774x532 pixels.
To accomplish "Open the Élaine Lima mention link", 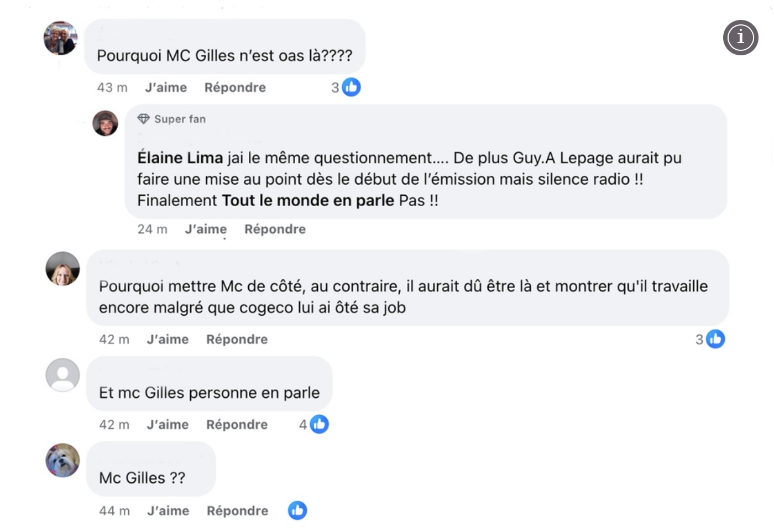I will 180,158.
